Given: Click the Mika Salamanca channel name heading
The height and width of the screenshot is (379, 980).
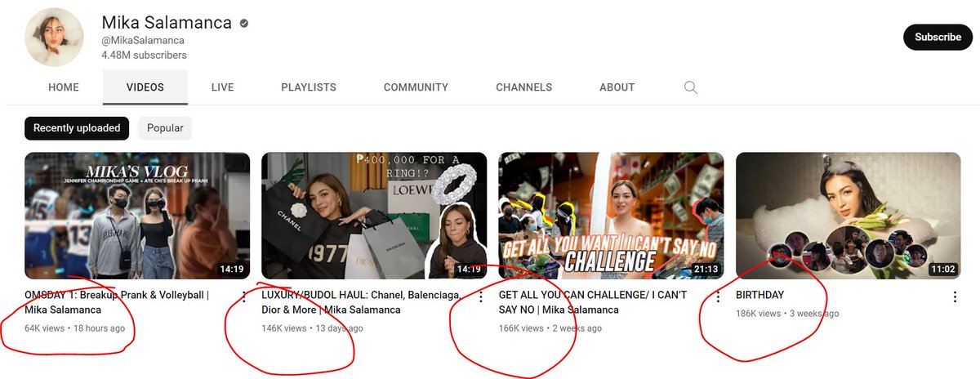Looking at the screenshot, I should coord(167,23).
